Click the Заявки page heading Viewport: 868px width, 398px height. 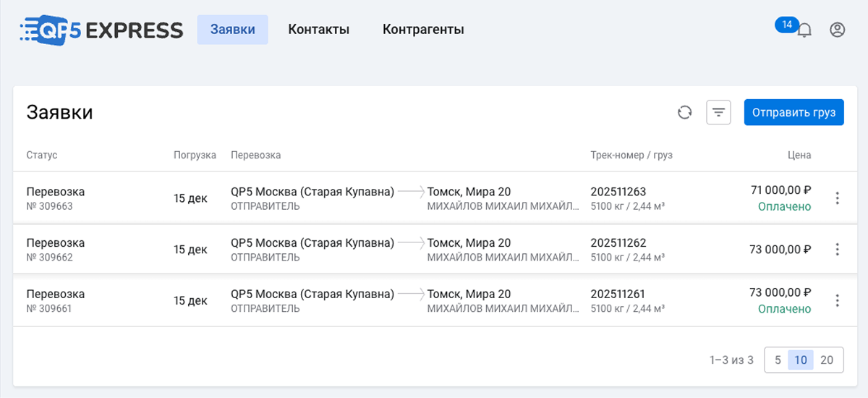tap(59, 112)
